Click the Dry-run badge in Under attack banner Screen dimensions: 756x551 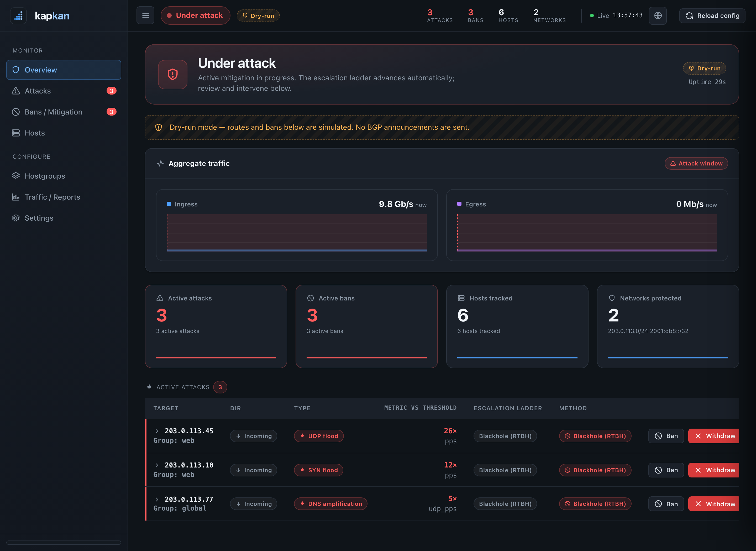pyautogui.click(x=704, y=68)
